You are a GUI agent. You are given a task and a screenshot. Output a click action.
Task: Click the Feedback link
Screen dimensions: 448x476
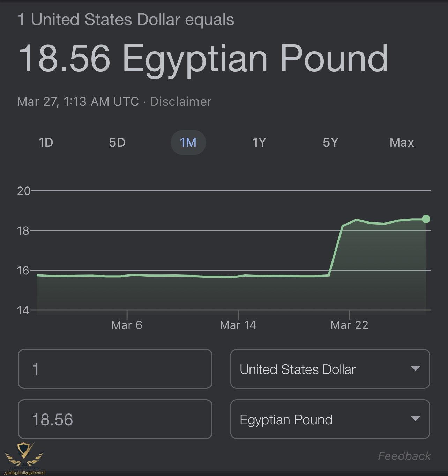click(x=404, y=456)
